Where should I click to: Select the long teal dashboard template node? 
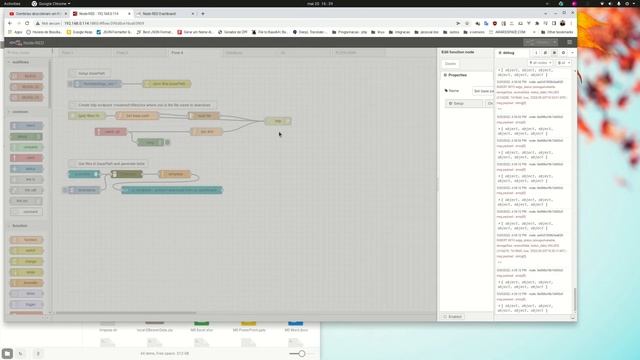coord(172,190)
